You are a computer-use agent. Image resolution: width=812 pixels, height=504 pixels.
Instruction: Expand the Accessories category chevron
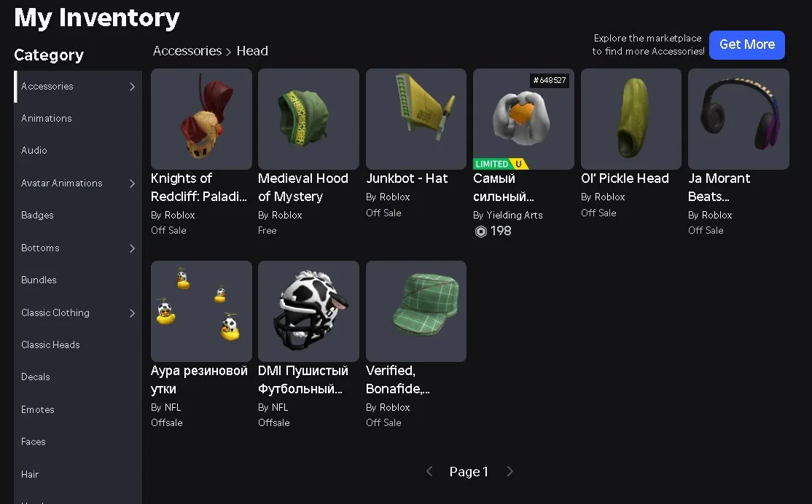[x=132, y=87]
